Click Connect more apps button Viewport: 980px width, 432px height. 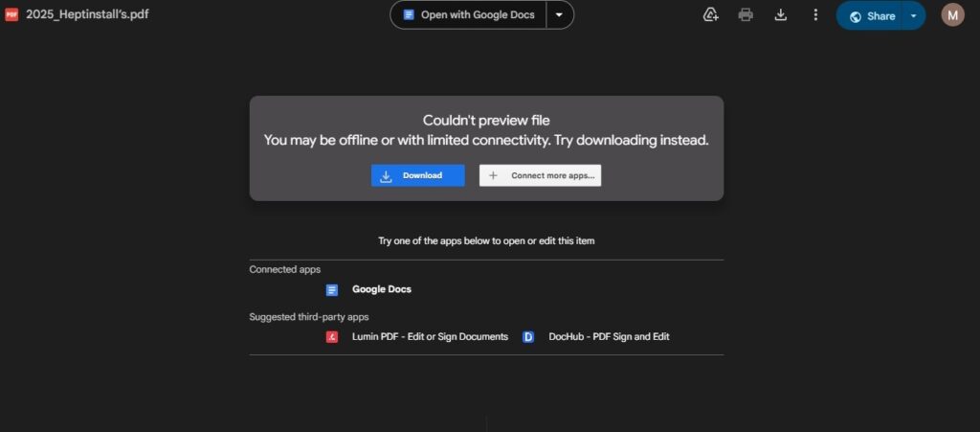[540, 175]
